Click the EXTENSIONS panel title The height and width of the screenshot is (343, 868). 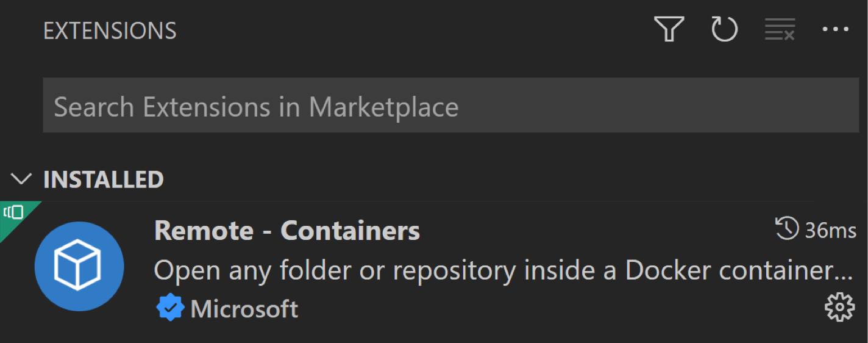(x=110, y=31)
